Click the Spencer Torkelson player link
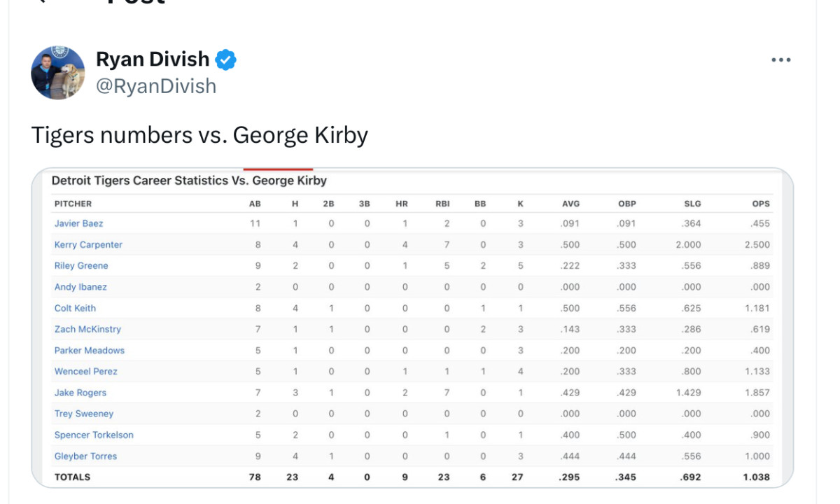 coord(94,435)
